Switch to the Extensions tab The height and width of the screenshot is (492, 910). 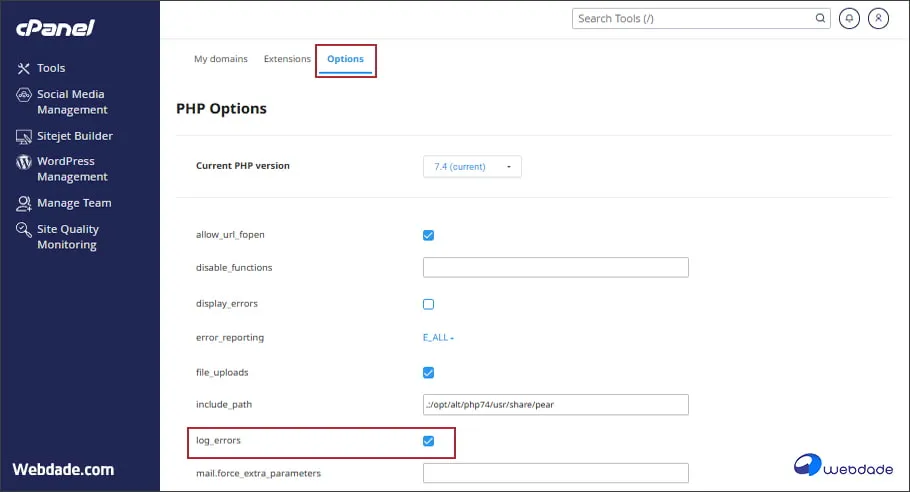click(x=287, y=59)
